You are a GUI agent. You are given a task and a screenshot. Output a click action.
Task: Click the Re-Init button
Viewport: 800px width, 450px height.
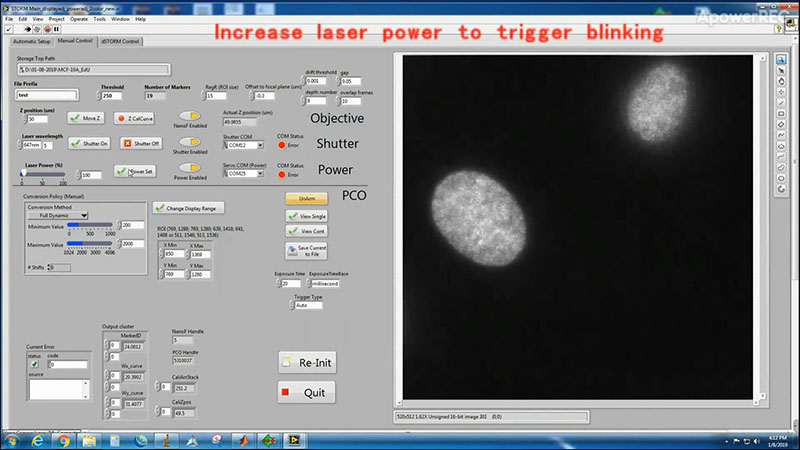(307, 362)
